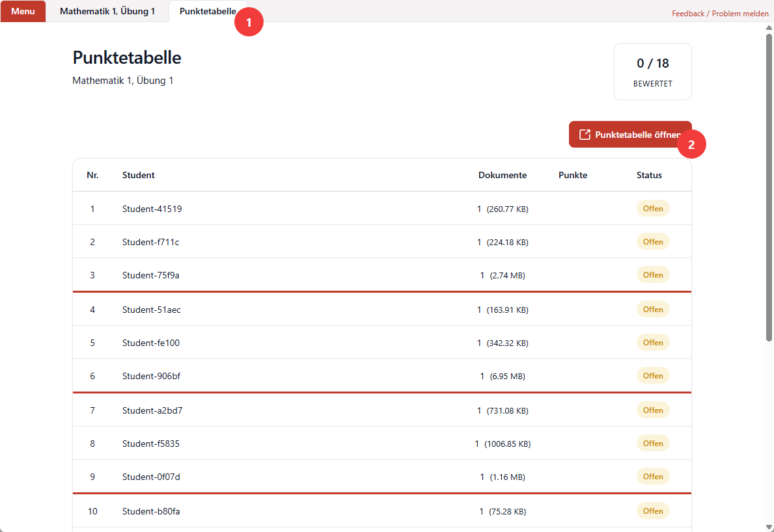Screen dimensions: 774x532
Task: Click the 6.95 MB document entry
Action: click(x=503, y=376)
